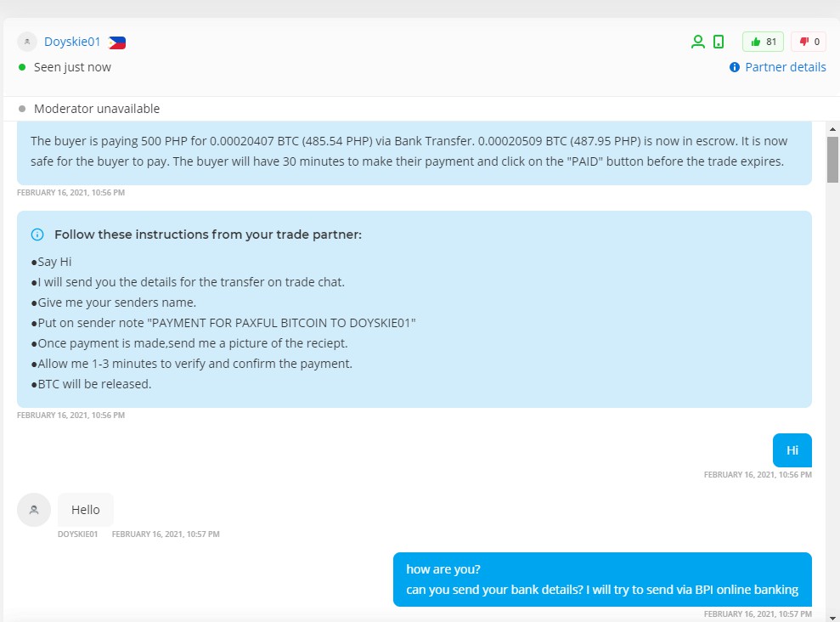Click the info icon next to trade instructions
Viewport: 840px width, 622px height.
click(x=37, y=235)
